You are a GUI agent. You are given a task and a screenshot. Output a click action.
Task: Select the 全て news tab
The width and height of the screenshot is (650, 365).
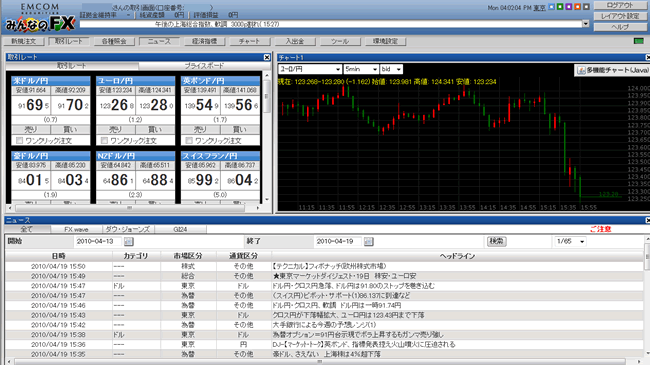point(27,229)
